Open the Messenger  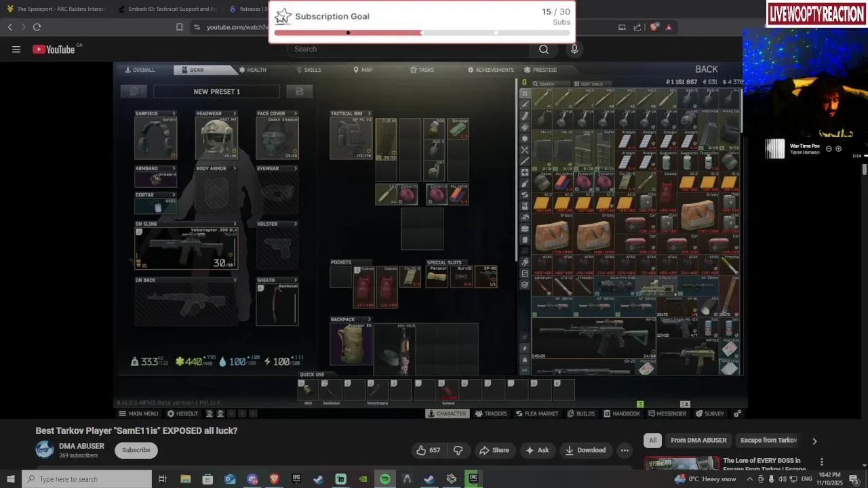[667, 413]
